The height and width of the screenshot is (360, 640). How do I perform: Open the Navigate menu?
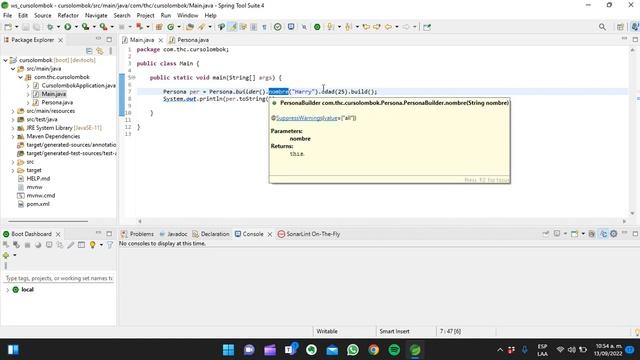[96, 16]
